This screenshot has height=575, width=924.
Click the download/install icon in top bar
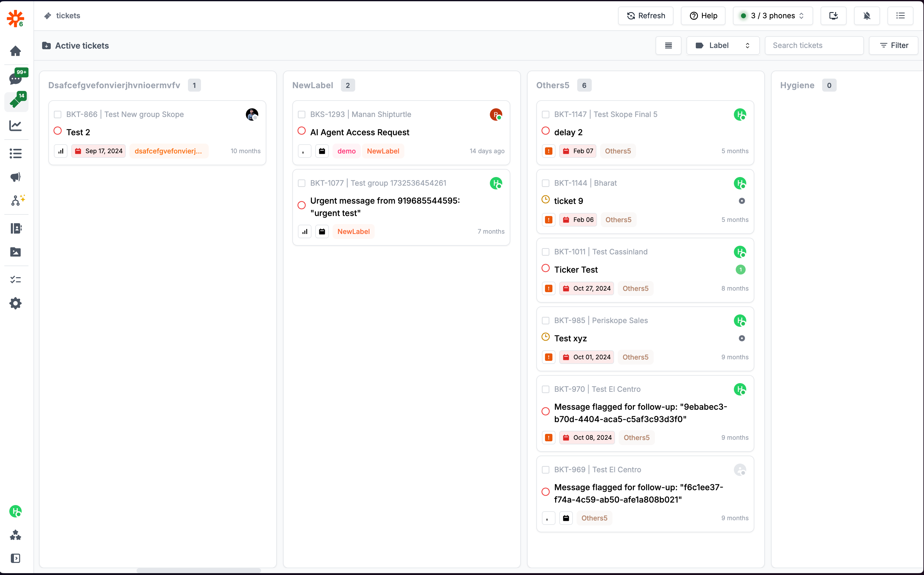[833, 15]
